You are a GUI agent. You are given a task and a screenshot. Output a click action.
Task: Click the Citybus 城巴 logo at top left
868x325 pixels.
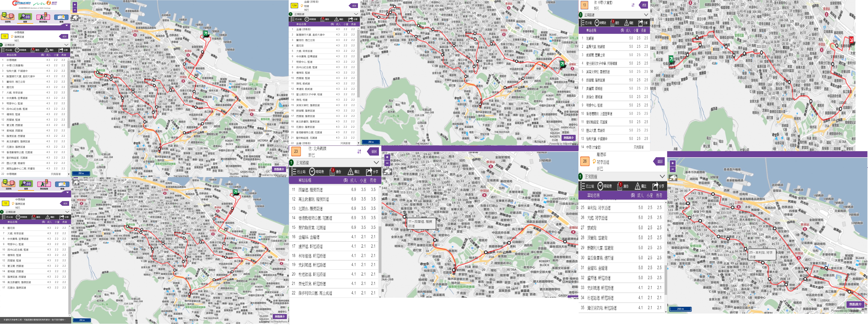[x=22, y=3]
